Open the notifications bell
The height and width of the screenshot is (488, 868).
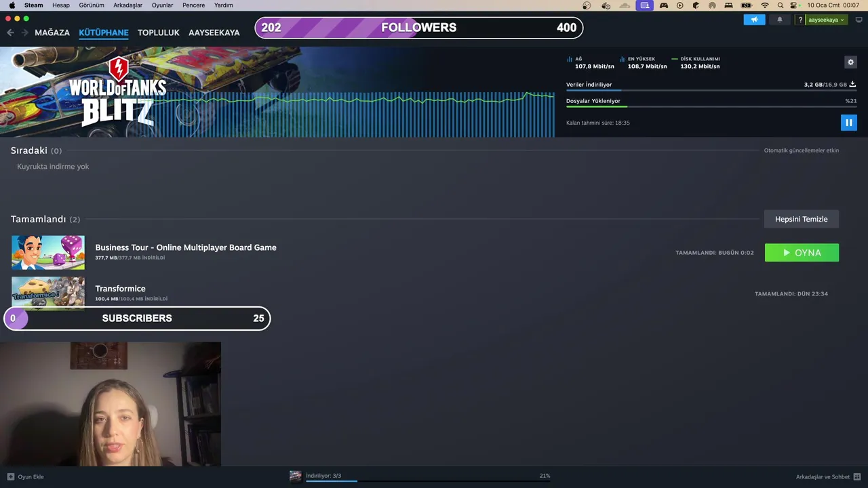pos(780,20)
